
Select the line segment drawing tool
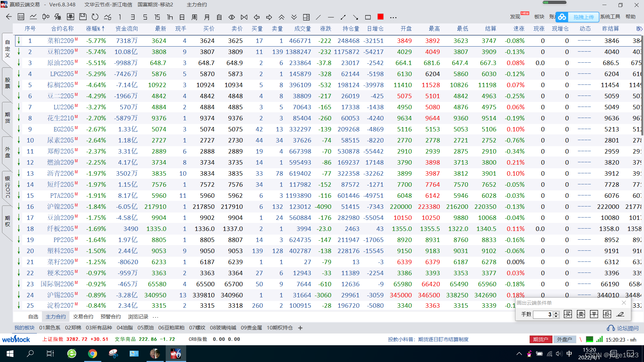pos(343,17)
